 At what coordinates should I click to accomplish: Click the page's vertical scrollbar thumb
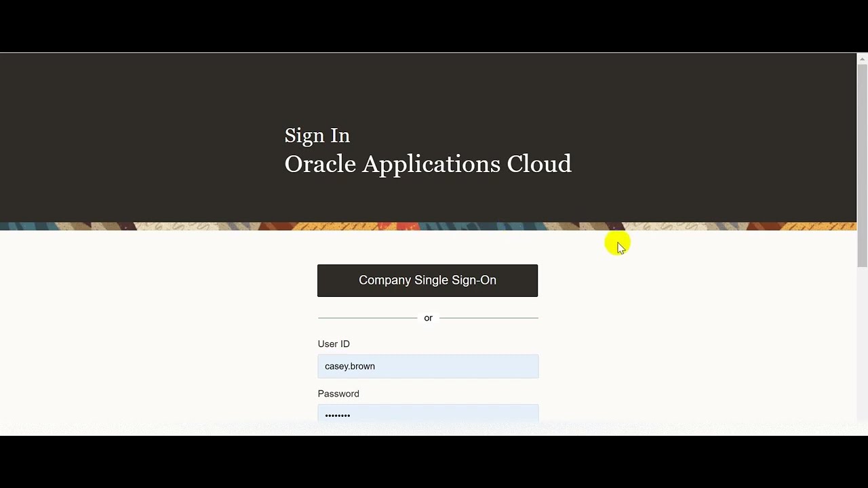[863, 166]
